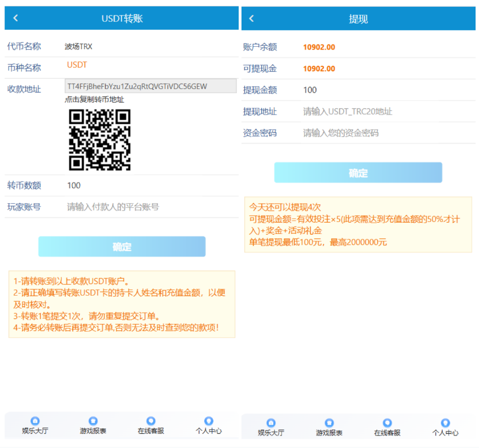479x448 pixels.
Task: Open 娱乐大厅 icon under 提现 page
Action: click(x=271, y=423)
